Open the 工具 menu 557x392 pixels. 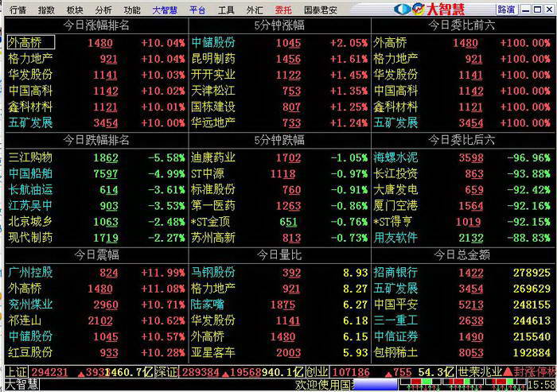point(226,10)
